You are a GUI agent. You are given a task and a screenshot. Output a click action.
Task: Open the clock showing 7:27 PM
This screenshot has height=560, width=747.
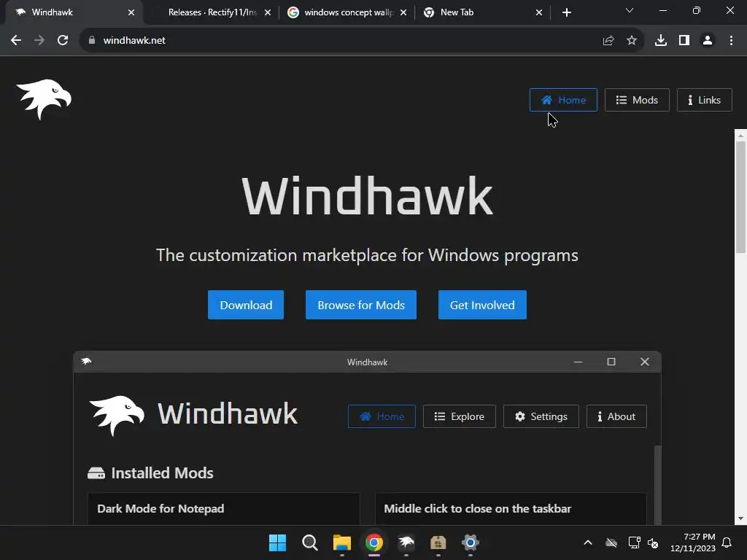click(x=693, y=542)
